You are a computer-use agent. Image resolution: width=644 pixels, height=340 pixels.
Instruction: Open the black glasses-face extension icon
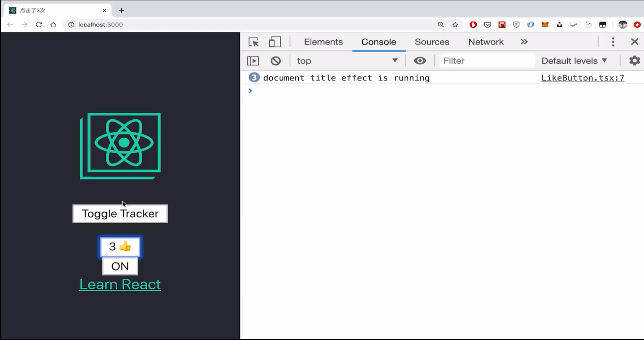point(603,24)
